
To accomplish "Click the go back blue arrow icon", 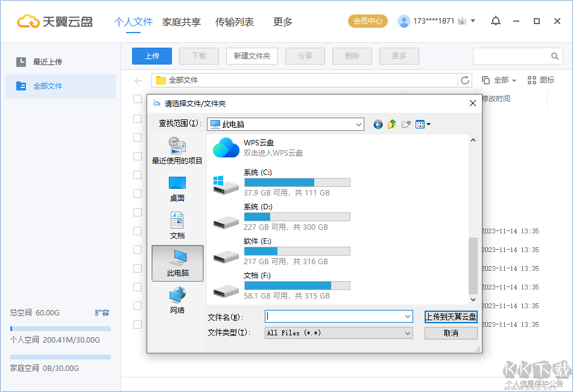I will 378,124.
